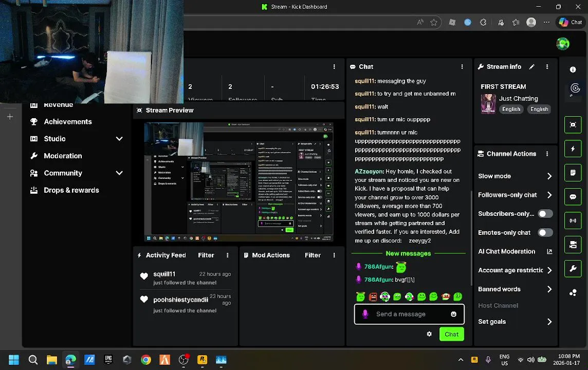Screen dimensions: 588x370
Task: Open Mod Actions three-dot menu
Action: 334,255
